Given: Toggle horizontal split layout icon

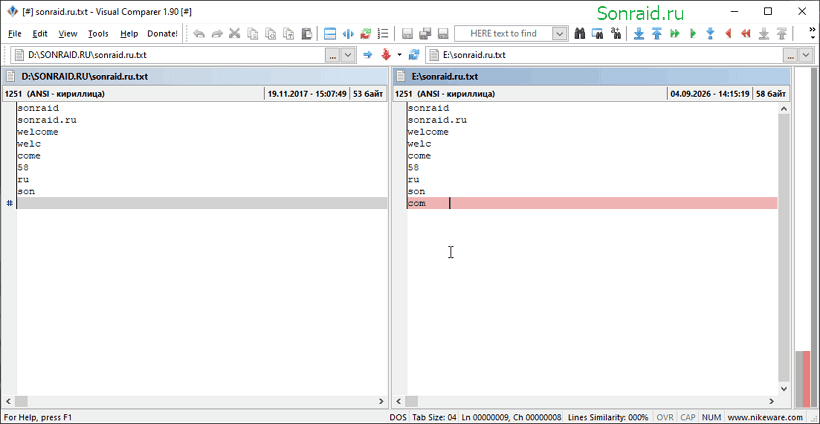Looking at the screenshot, I should pos(330,34).
